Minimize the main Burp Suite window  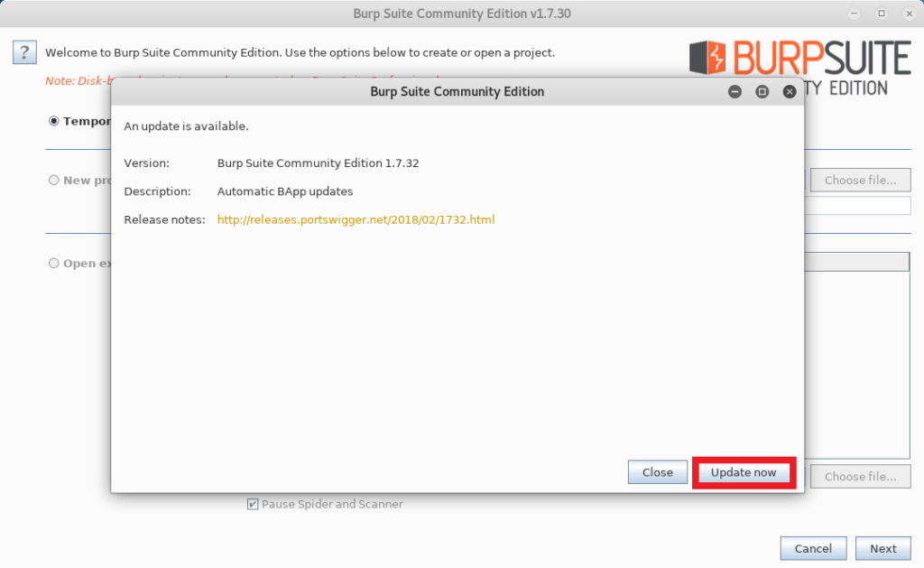tap(854, 13)
